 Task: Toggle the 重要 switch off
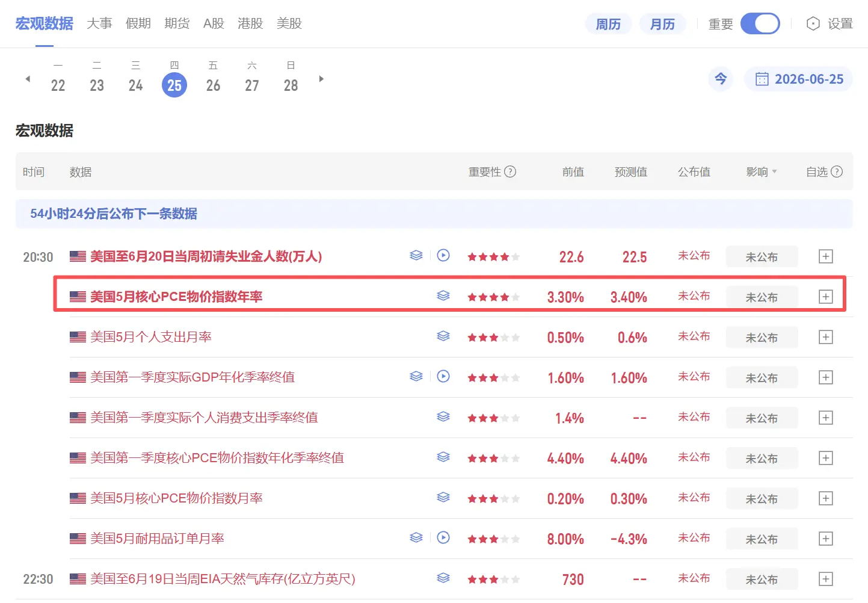[760, 23]
